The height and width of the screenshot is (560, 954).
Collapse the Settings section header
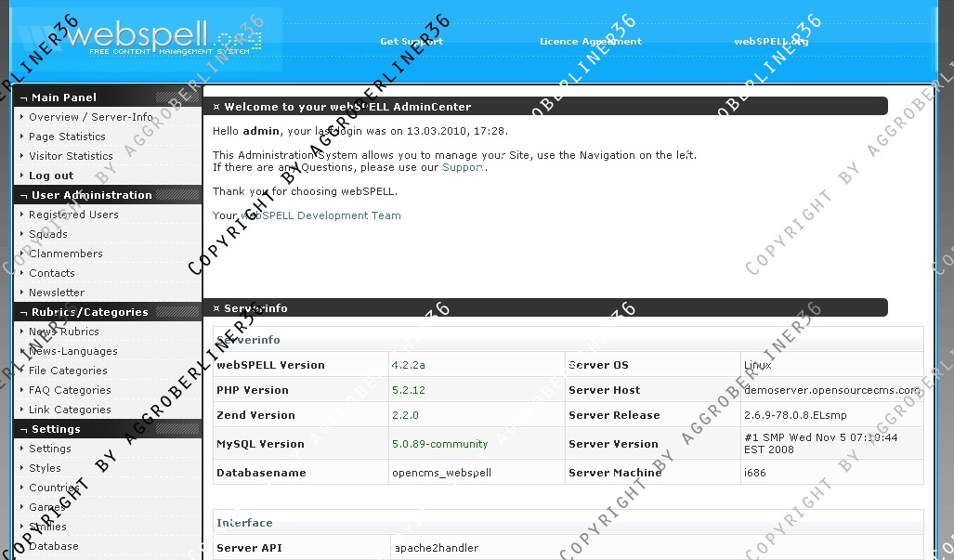point(108,429)
